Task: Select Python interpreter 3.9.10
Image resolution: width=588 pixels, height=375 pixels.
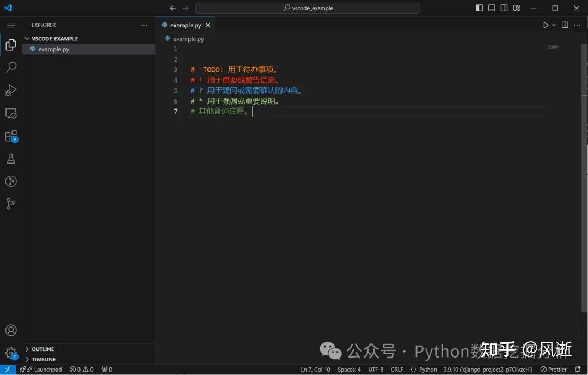Action: pyautogui.click(x=488, y=370)
